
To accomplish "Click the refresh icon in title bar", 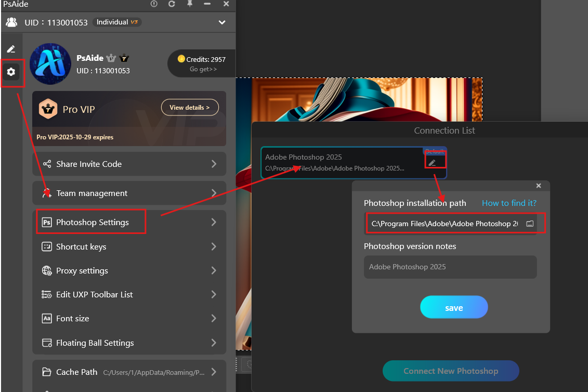I will point(172,4).
